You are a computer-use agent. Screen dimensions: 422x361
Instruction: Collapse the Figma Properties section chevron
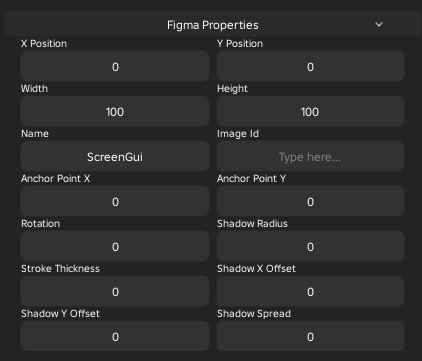tap(379, 24)
